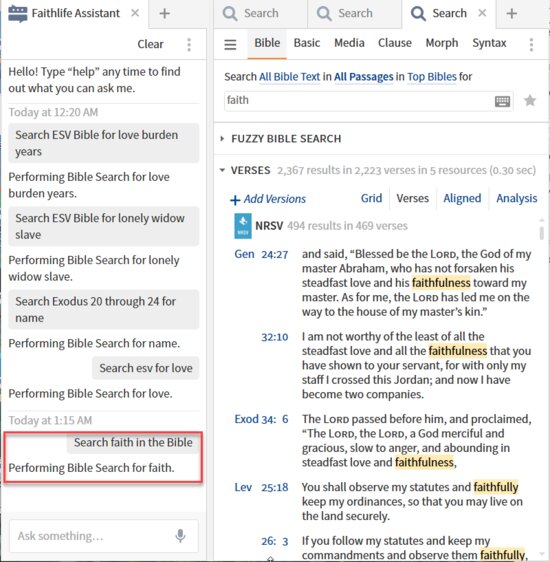This screenshot has width=550, height=562.
Task: Add new tab in search panel
Action: click(512, 13)
